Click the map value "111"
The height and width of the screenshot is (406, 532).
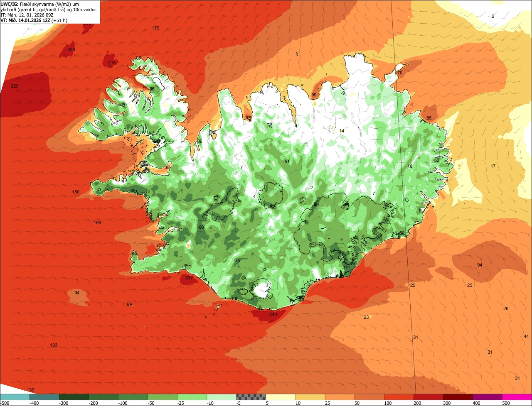(x=347, y=268)
